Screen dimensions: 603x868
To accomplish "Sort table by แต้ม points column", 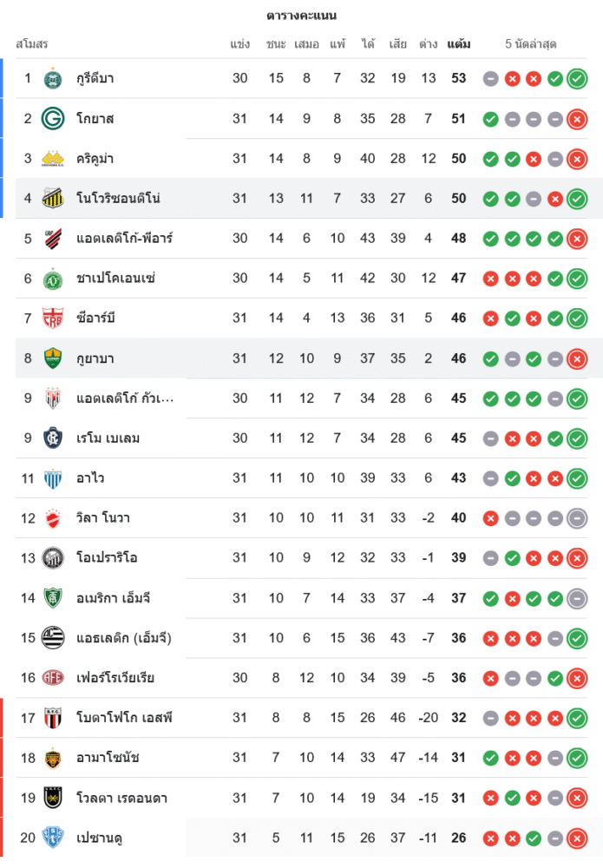I will coord(459,44).
